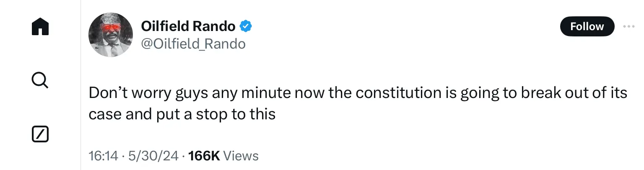
Task: Click the 5/30/24 post date
Action: [154, 156]
